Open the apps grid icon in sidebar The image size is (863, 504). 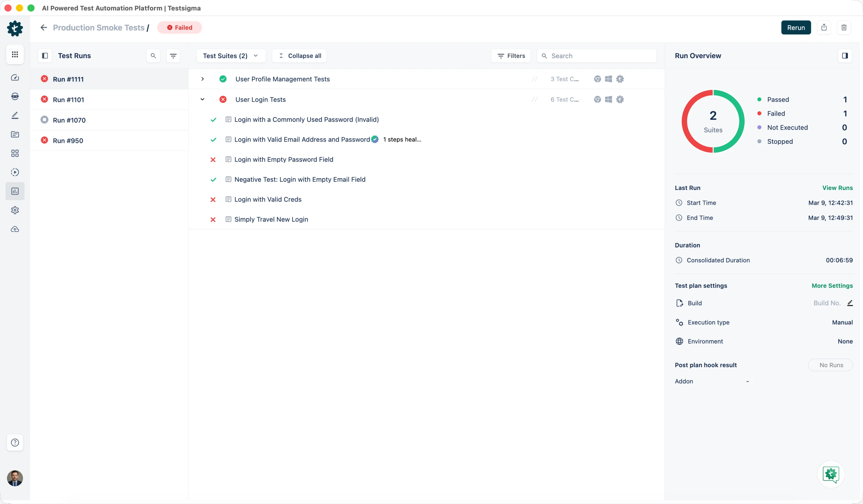pos(15,54)
